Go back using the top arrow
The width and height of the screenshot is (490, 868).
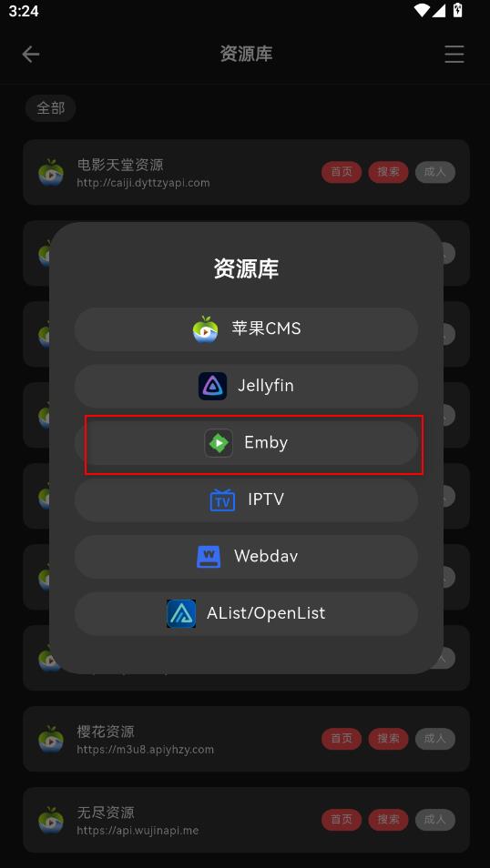click(x=31, y=55)
